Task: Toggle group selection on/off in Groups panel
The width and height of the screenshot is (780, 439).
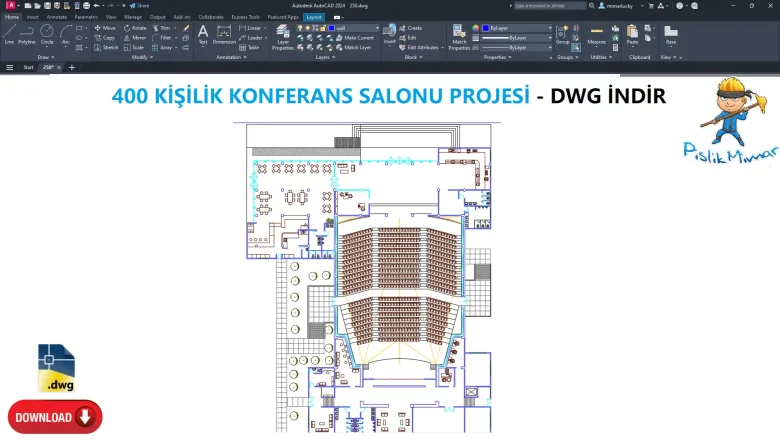Action: click(576, 48)
